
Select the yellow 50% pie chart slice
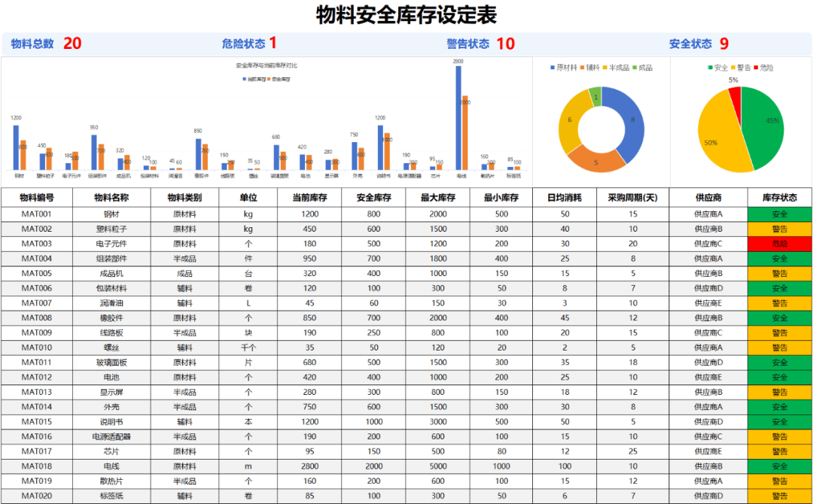pos(717,139)
